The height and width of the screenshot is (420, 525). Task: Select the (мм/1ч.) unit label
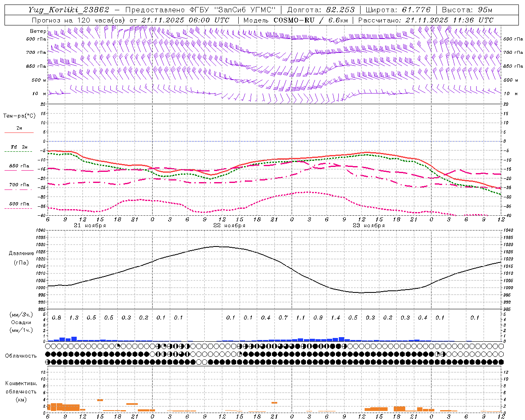(21, 330)
